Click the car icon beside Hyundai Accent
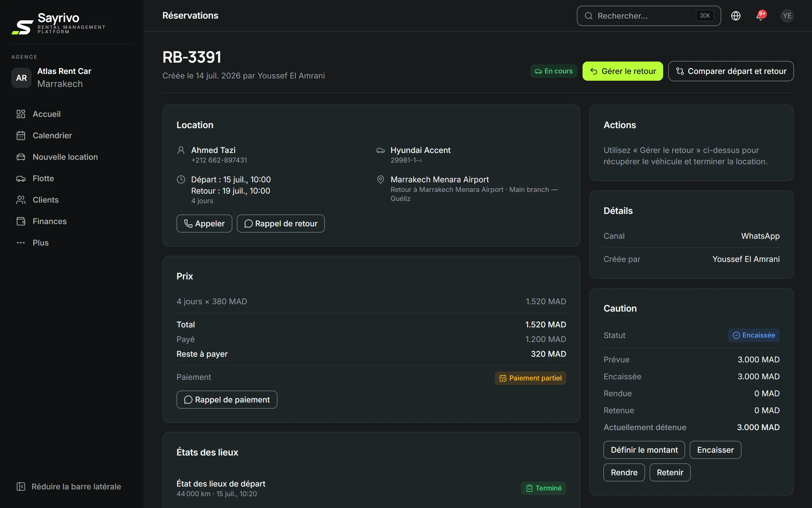Viewport: 812px width, 508px height. click(380, 150)
